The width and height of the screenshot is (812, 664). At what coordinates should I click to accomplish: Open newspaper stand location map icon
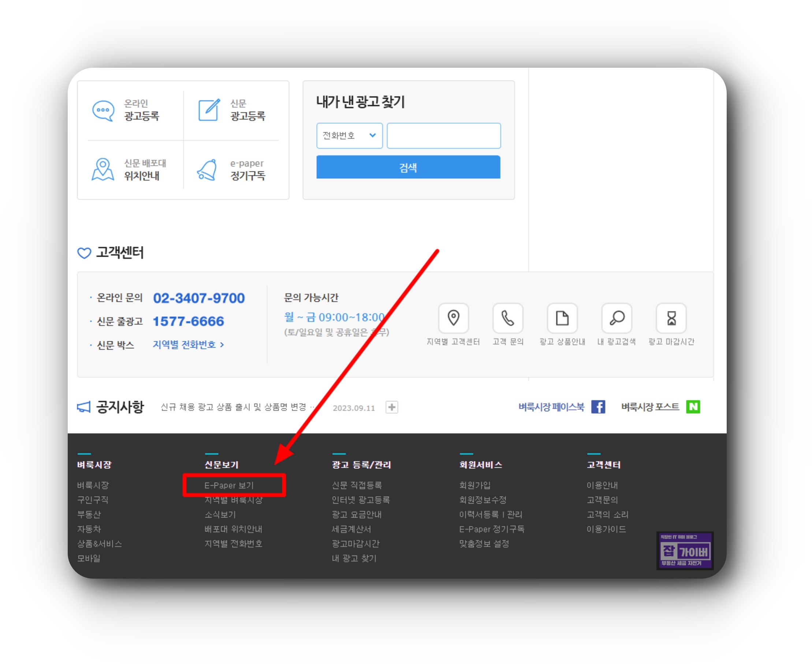(103, 170)
